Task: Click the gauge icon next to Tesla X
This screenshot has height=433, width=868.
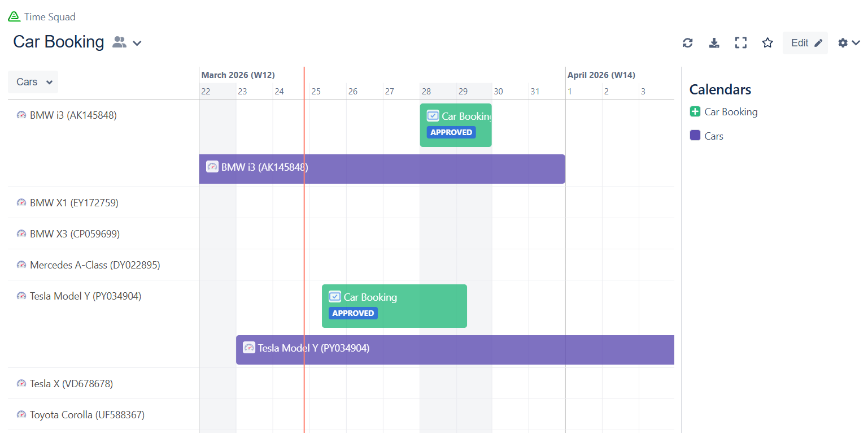Action: coord(21,384)
